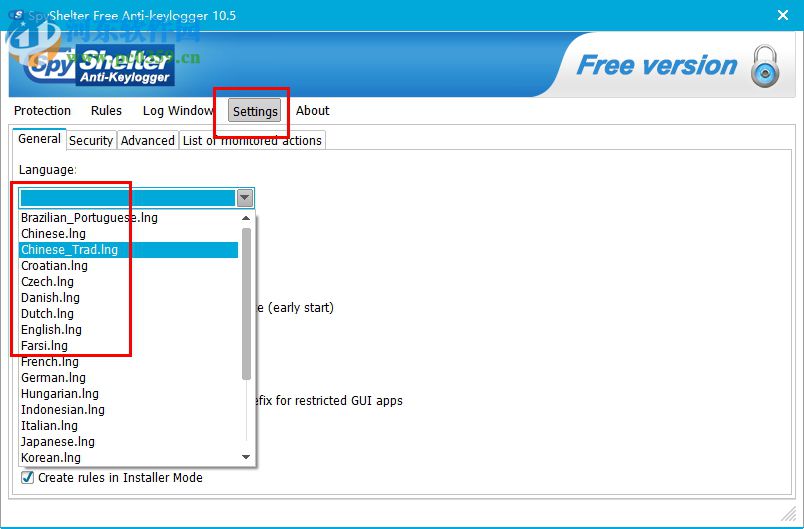Select Danish.lng language

(x=129, y=297)
